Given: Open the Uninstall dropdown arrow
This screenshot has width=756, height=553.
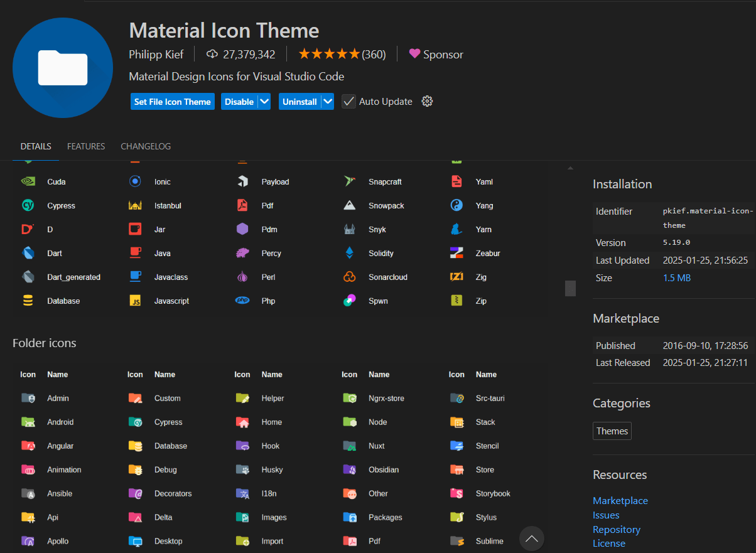Looking at the screenshot, I should click(327, 102).
